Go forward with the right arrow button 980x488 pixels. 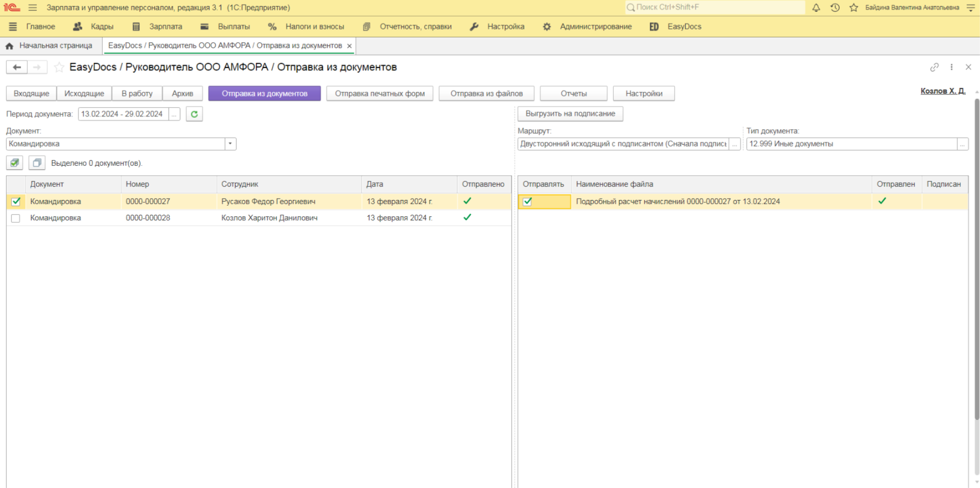(x=37, y=67)
